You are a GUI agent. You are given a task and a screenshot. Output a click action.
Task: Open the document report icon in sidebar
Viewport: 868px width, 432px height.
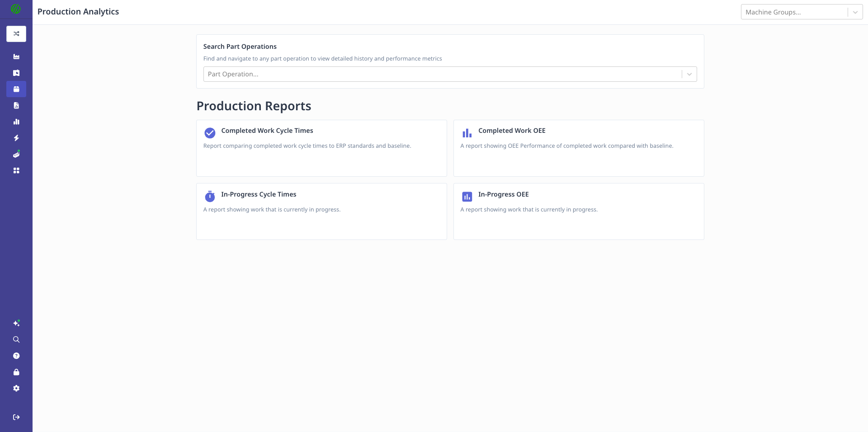coord(16,105)
